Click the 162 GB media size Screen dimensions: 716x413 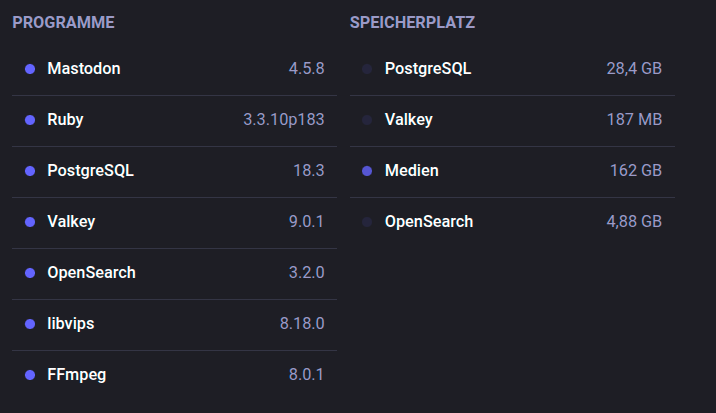[636, 171]
